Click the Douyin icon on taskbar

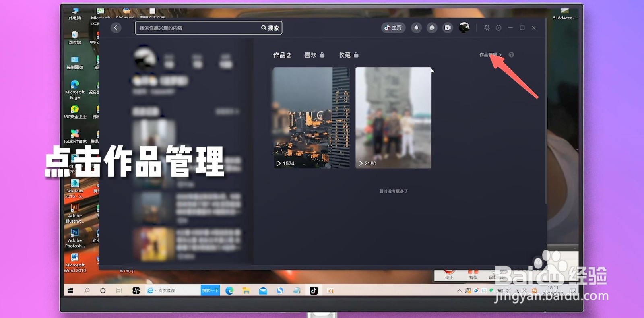314,291
